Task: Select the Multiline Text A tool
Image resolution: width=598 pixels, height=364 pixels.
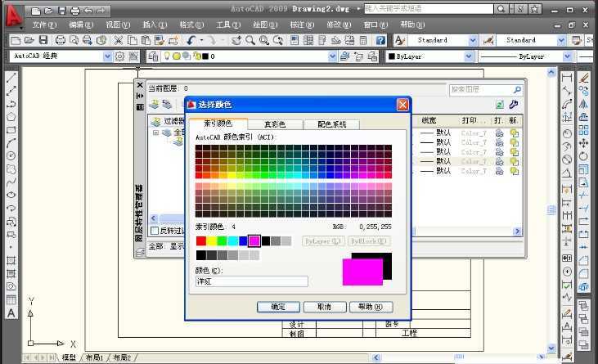Action: 11,313
